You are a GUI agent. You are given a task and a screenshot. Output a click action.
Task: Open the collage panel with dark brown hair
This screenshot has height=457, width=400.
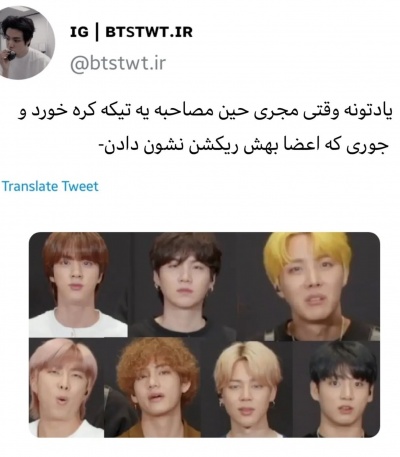coord(189,285)
